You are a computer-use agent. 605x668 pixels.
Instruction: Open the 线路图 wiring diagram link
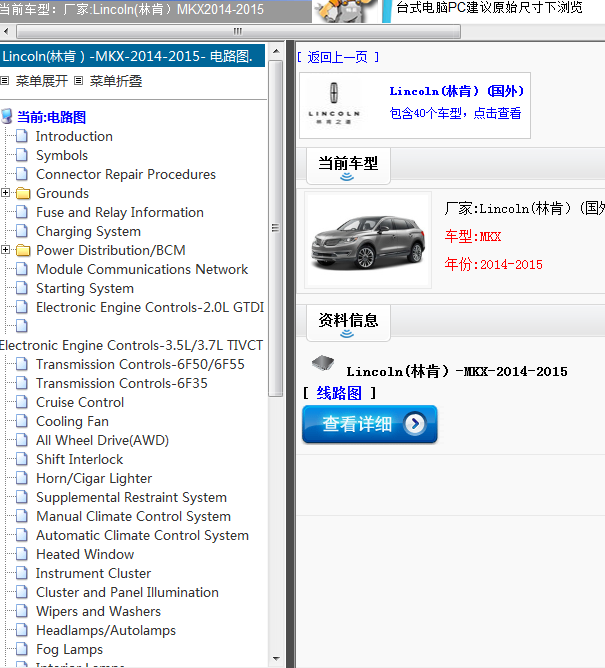point(339,393)
